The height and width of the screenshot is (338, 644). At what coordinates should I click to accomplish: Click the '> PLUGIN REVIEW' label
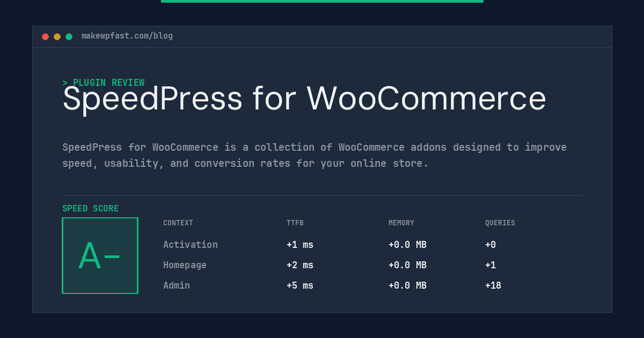pos(104,83)
